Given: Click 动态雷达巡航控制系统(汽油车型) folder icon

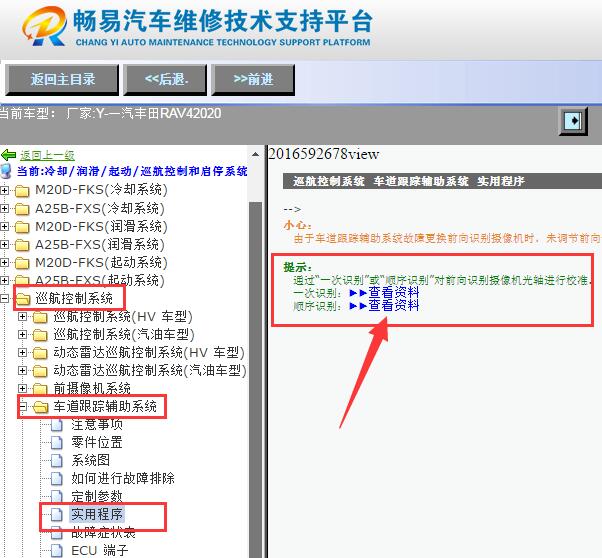Looking at the screenshot, I should tap(40, 371).
